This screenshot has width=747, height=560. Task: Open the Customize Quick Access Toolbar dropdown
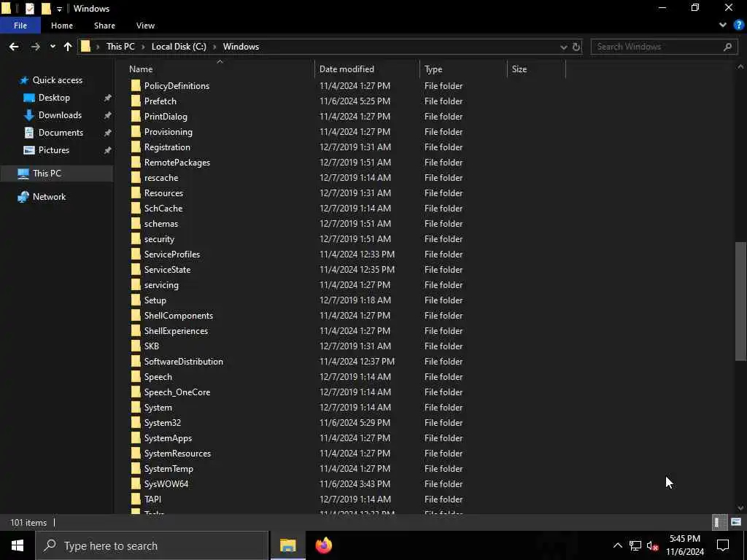59,9
